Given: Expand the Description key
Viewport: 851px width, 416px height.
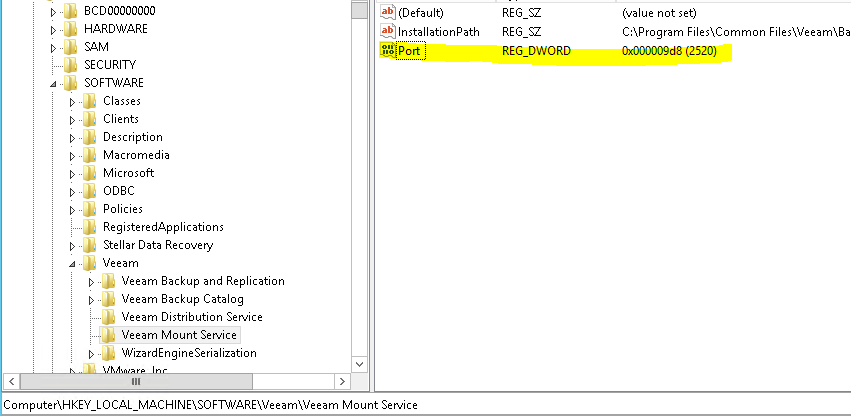Looking at the screenshot, I should 72,138.
